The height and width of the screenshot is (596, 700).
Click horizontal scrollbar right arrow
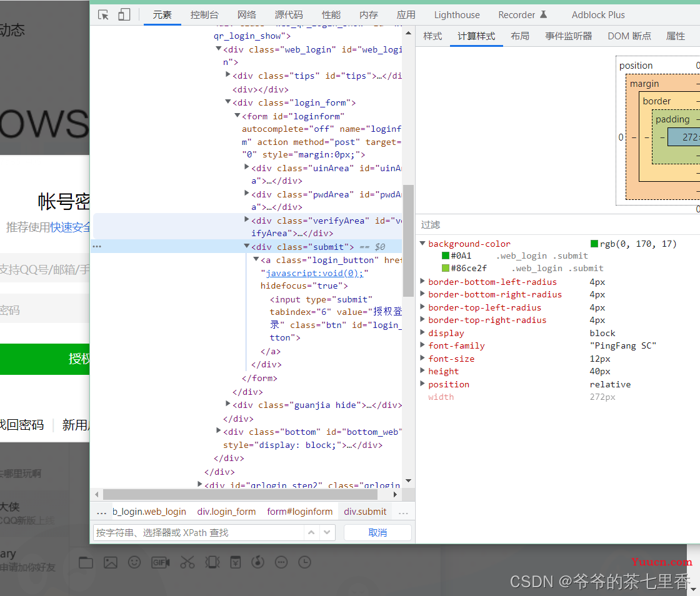pyautogui.click(x=395, y=494)
